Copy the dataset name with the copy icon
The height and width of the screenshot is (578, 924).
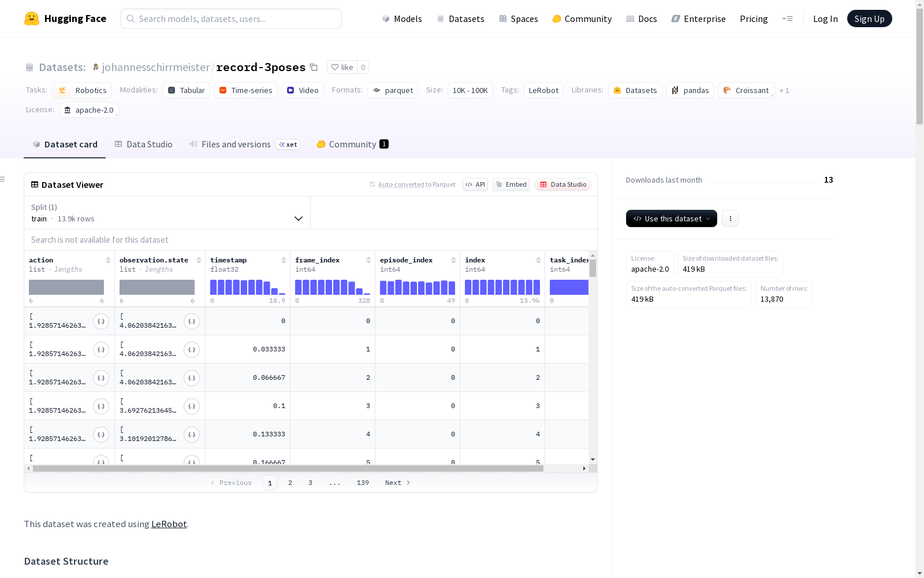[314, 67]
